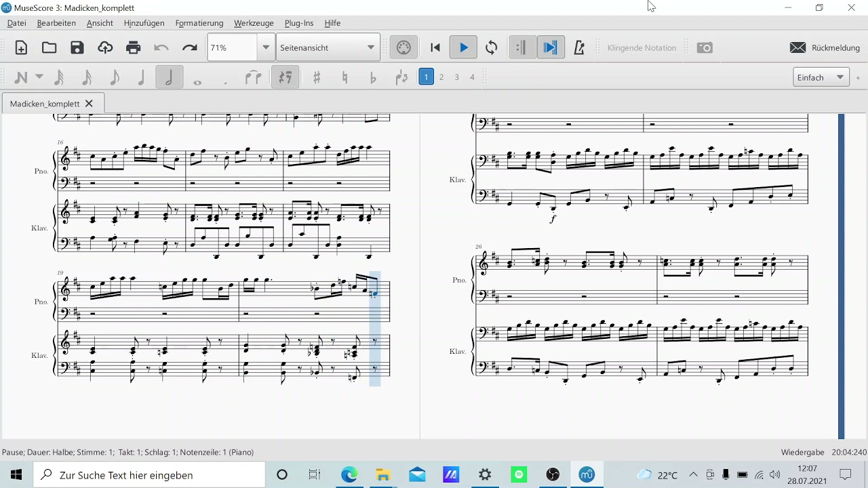
Task: Open Windows Start menu
Action: [16, 474]
